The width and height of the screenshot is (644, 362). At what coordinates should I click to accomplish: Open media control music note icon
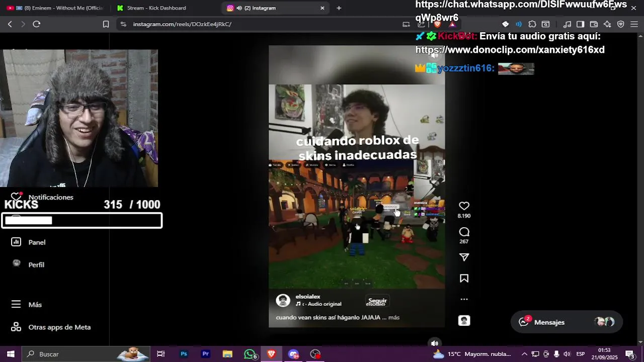pyautogui.click(x=567, y=24)
